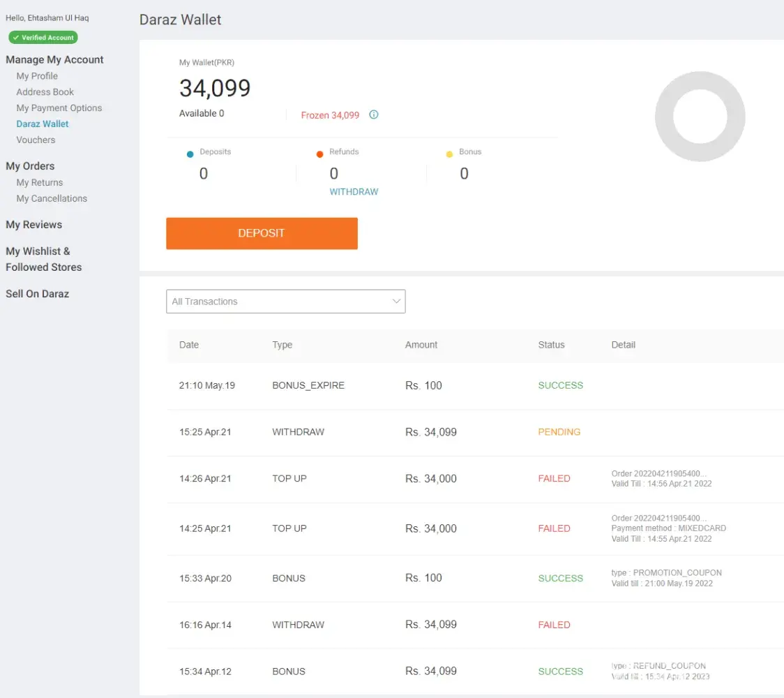784x698 pixels.
Task: Click the Verified Account badge
Action: (43, 38)
